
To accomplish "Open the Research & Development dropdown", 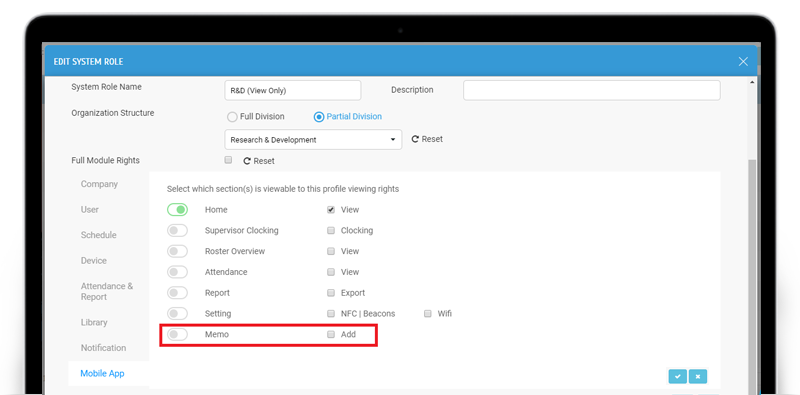I will [x=313, y=139].
